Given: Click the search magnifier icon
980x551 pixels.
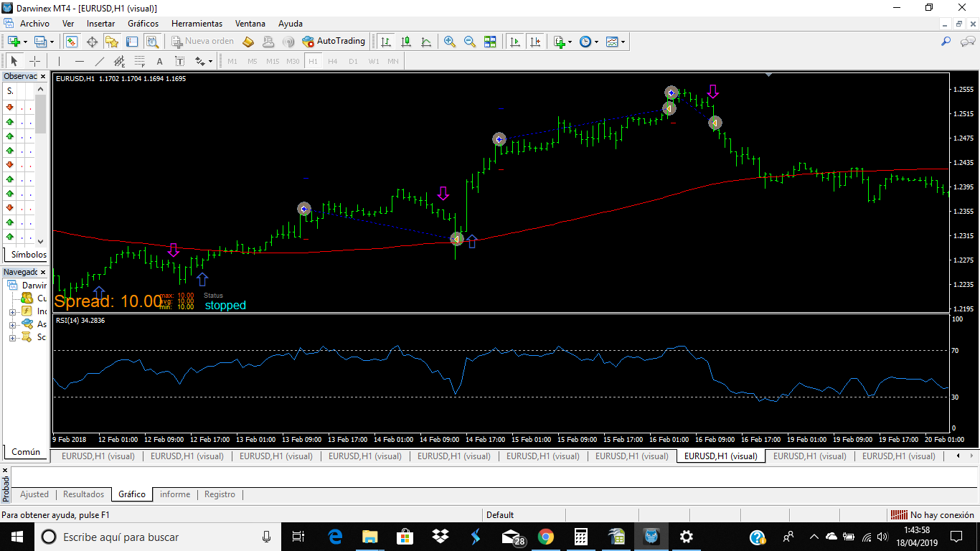Looking at the screenshot, I should click(x=946, y=42).
